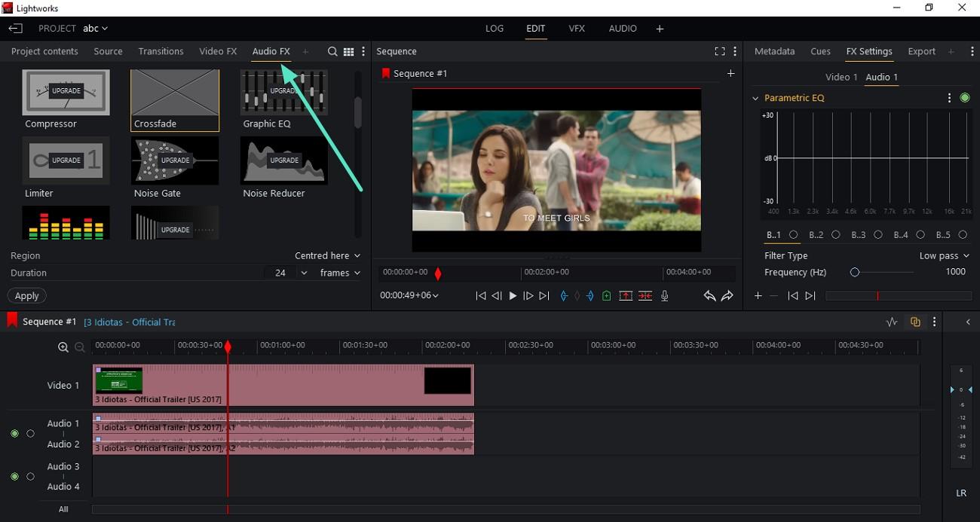Click the Remove marked section icon
This screenshot has width=980, height=522.
(x=626, y=296)
